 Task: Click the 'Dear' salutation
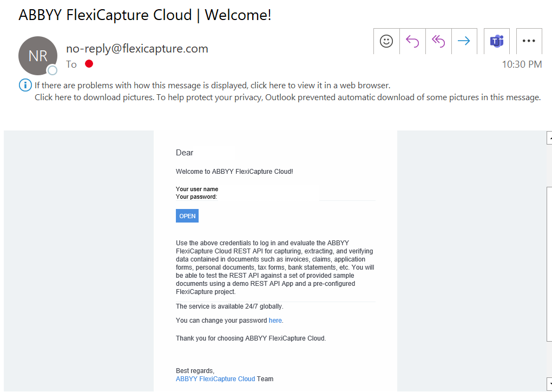185,153
